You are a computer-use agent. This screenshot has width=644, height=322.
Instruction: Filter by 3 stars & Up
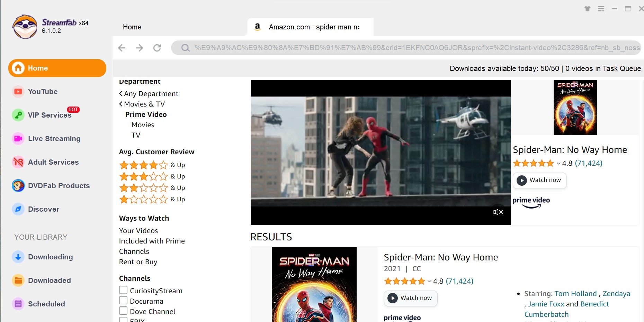(x=152, y=176)
